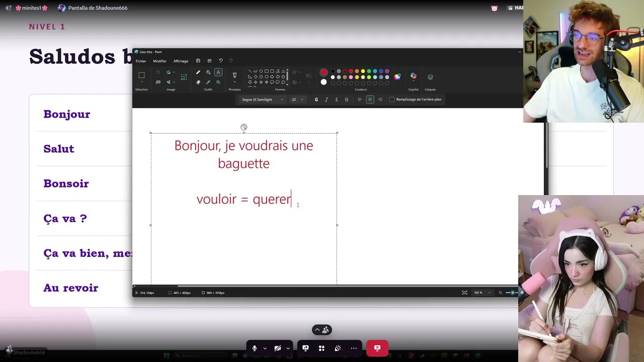This screenshot has height=362, width=644.
Task: Open the Calques layers panel
Action: [430, 77]
